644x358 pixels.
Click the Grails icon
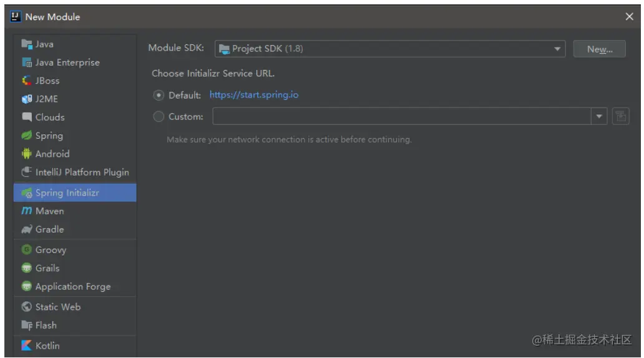tap(27, 268)
